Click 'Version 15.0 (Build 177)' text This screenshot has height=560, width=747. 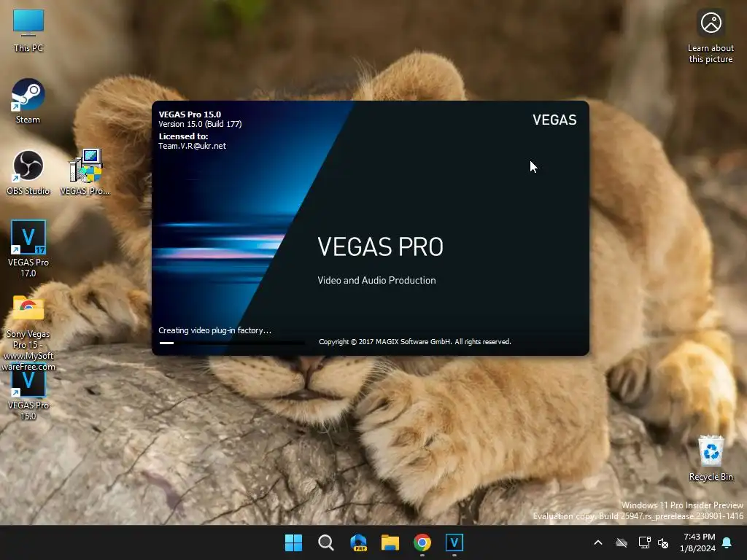[x=200, y=124]
